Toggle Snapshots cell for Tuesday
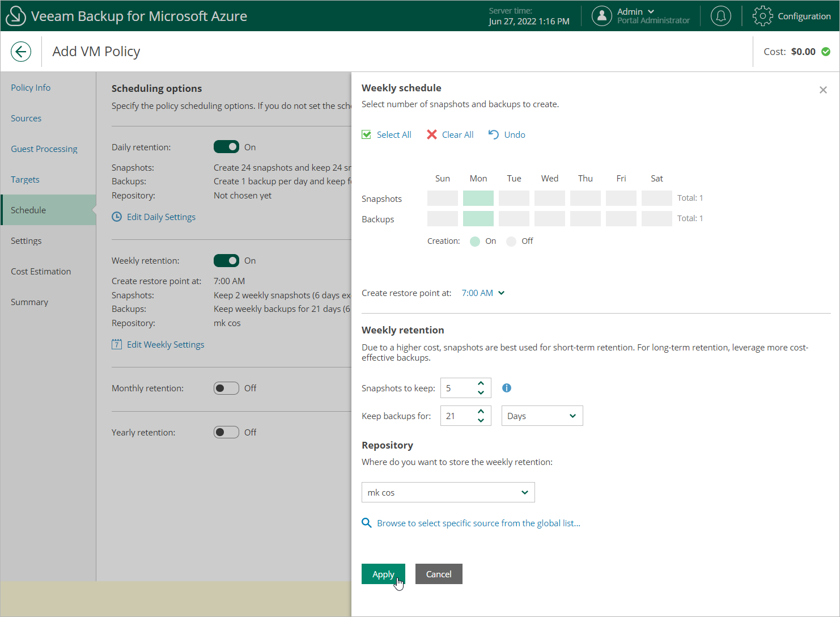The width and height of the screenshot is (840, 617). (x=514, y=198)
